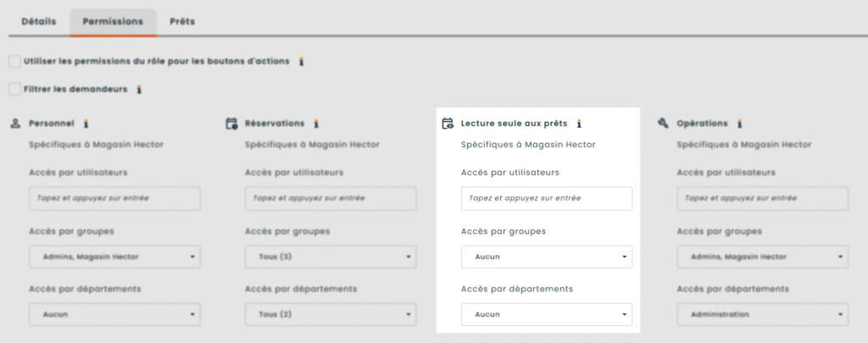This screenshot has width=868, height=343.
Task: Click the info icon next to Opérations
Action: click(x=739, y=124)
